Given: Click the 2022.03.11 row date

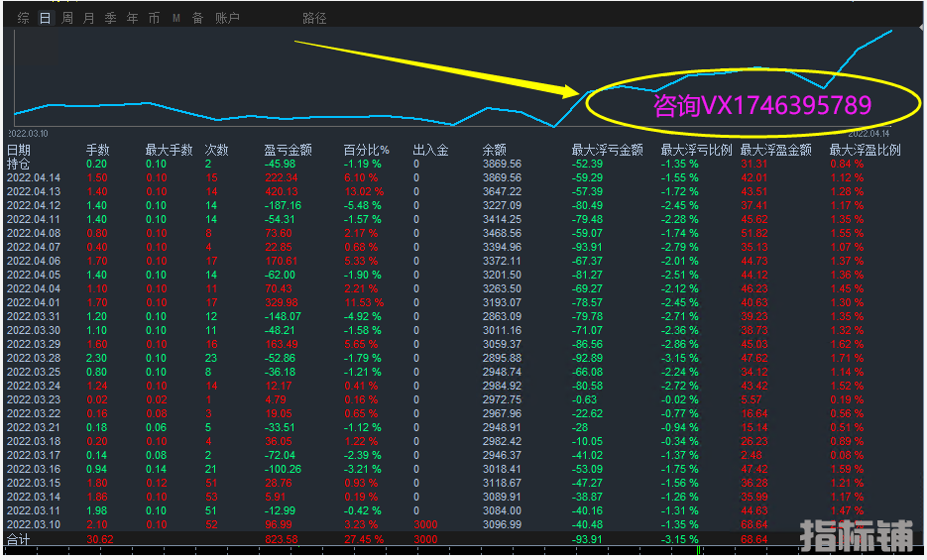Looking at the screenshot, I should point(33,511).
